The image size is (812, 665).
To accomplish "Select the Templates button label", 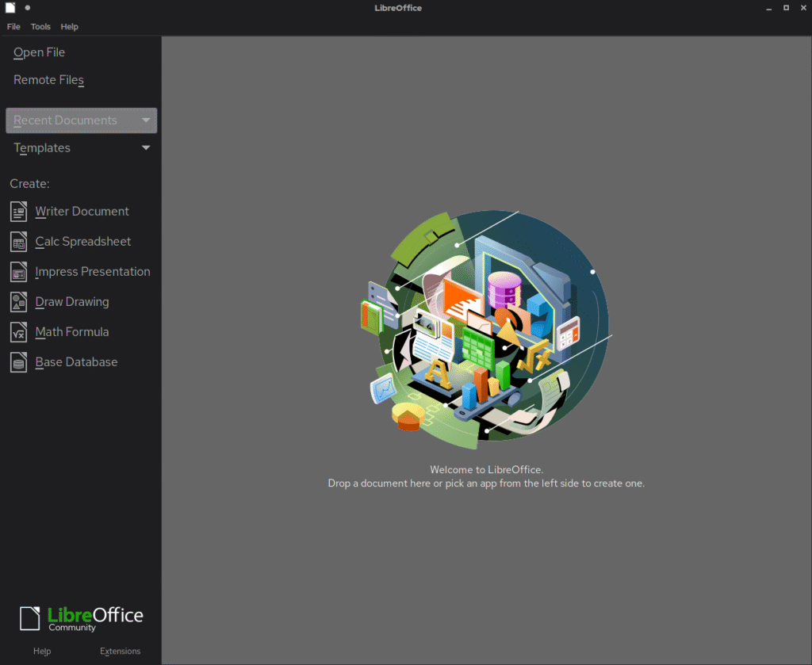I will pos(42,148).
